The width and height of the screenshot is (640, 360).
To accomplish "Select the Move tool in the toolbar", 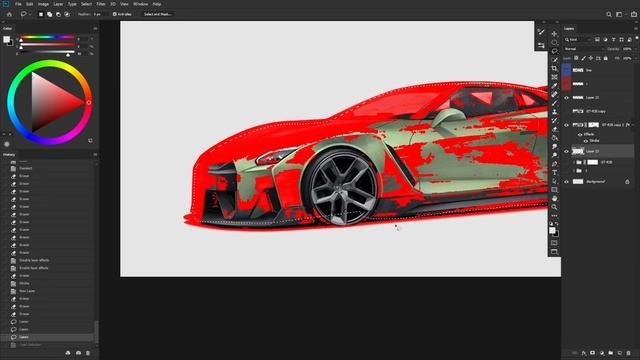I will [554, 33].
